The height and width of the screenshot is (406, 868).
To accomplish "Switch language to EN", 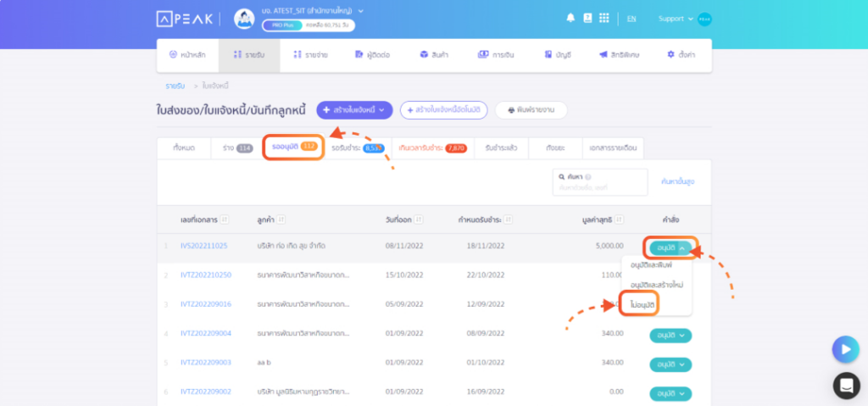I will coord(631,19).
